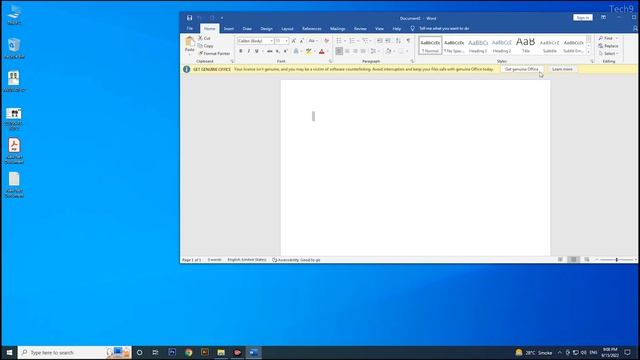The image size is (640, 360).
Task: Expand the Styles gallery More arrow
Action: [x=589, y=52]
